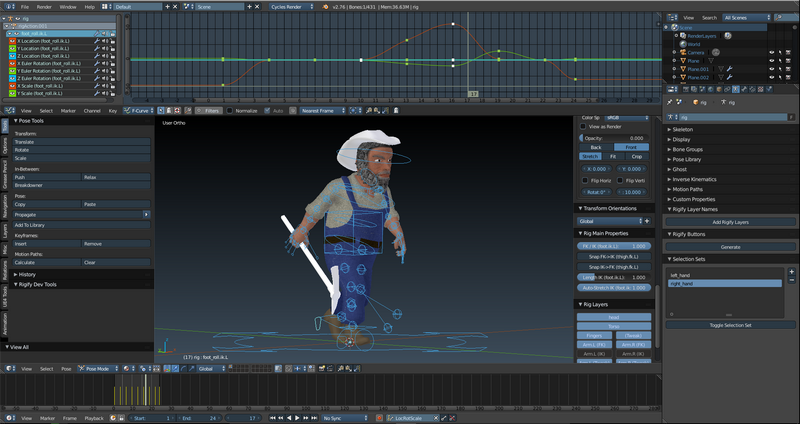Switch to the Grease Pencil tab
Viewport: 800px width, 424px height.
(5, 173)
